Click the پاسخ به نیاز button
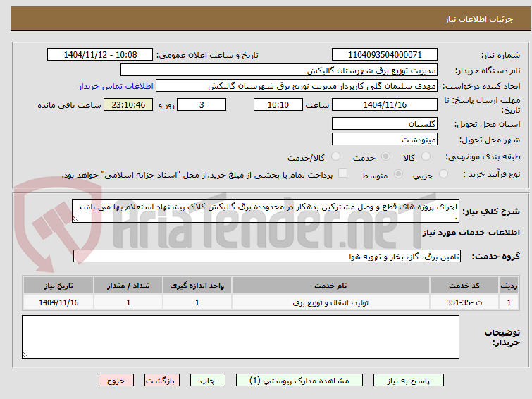Screen dimensions: 532x399 click(409, 381)
